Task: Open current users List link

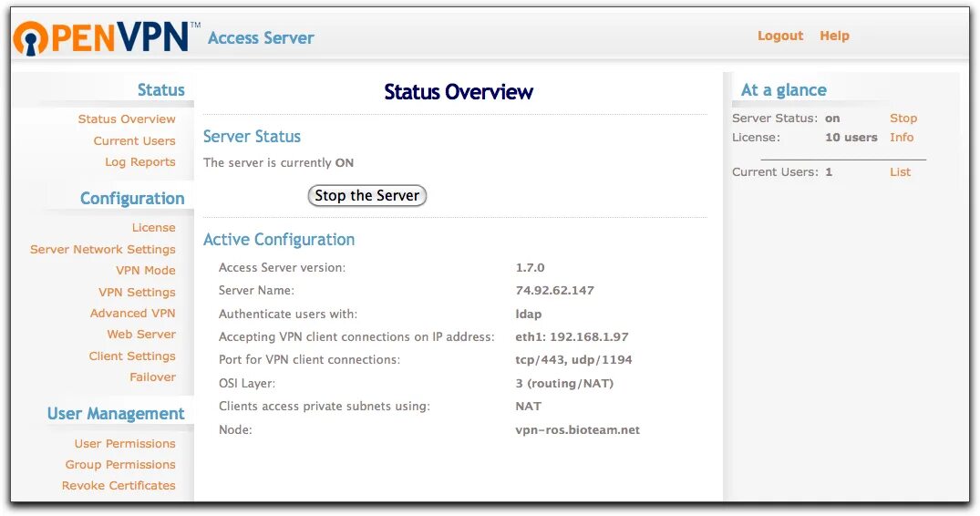Action: [x=900, y=171]
